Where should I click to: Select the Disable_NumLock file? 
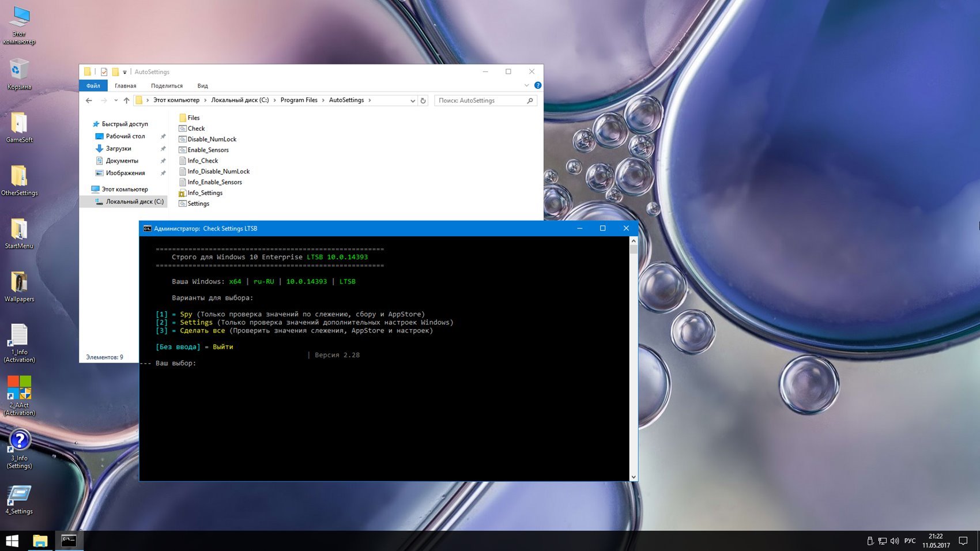click(x=212, y=139)
